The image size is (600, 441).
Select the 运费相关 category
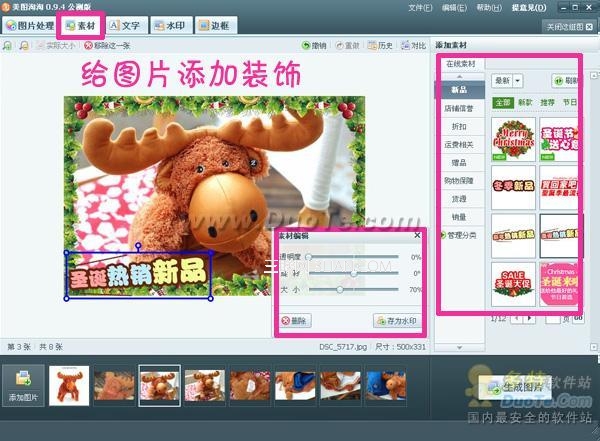(459, 144)
